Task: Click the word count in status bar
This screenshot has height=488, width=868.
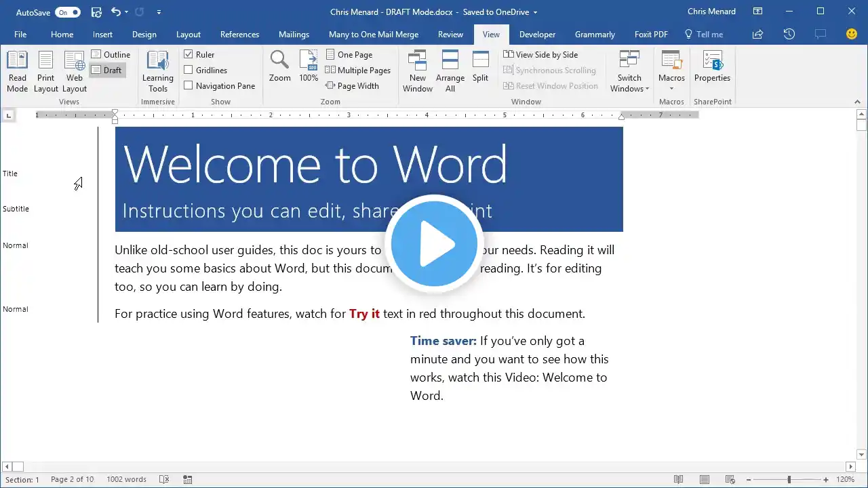Action: [x=126, y=479]
